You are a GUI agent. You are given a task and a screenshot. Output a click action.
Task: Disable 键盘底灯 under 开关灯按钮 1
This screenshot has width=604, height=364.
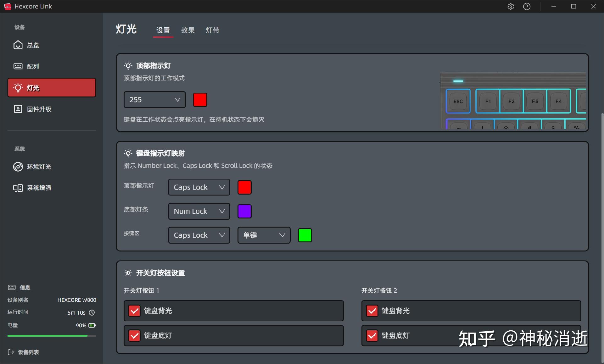pyautogui.click(x=134, y=336)
